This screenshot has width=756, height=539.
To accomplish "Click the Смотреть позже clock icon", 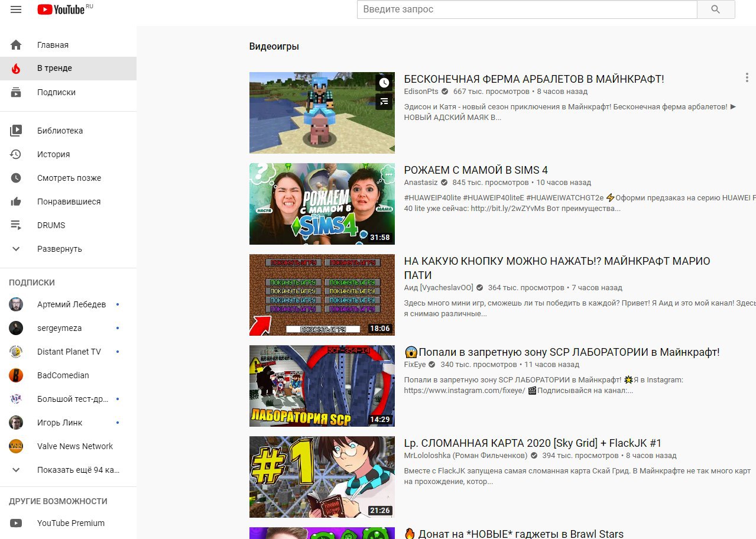I will click(x=16, y=178).
